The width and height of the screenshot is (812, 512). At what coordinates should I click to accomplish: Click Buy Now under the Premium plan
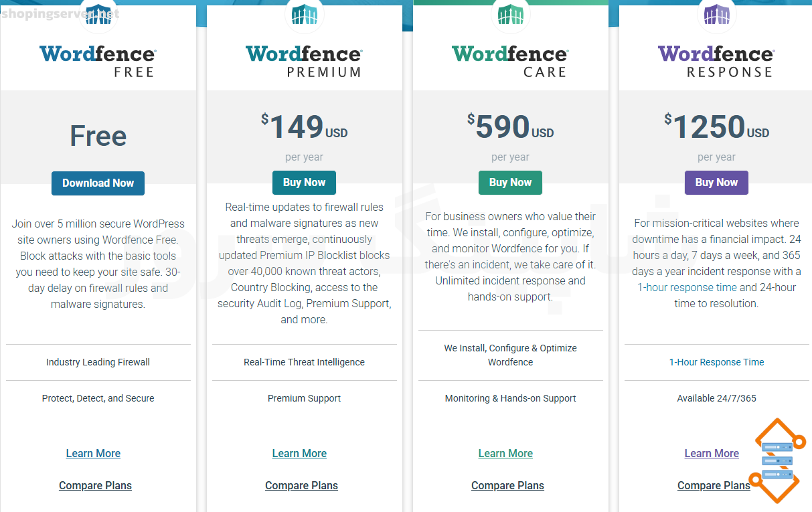coord(304,182)
